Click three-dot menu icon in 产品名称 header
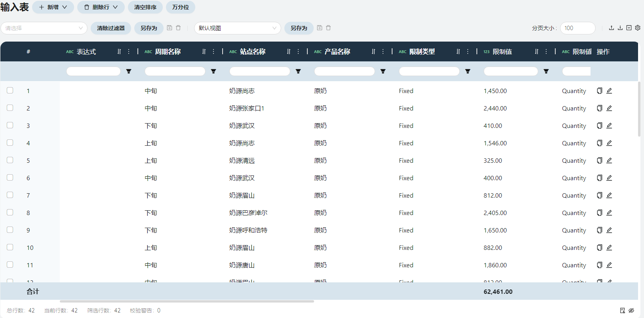Image resolution: width=644 pixels, height=318 pixels. coord(383,51)
